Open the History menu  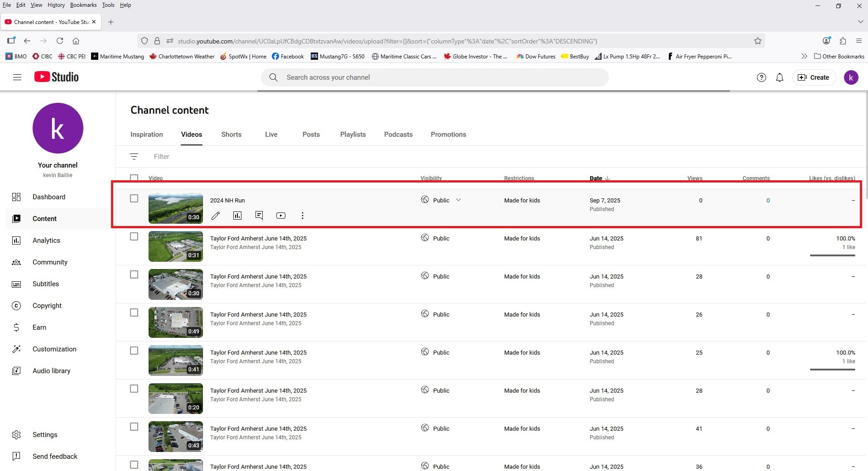pos(56,5)
